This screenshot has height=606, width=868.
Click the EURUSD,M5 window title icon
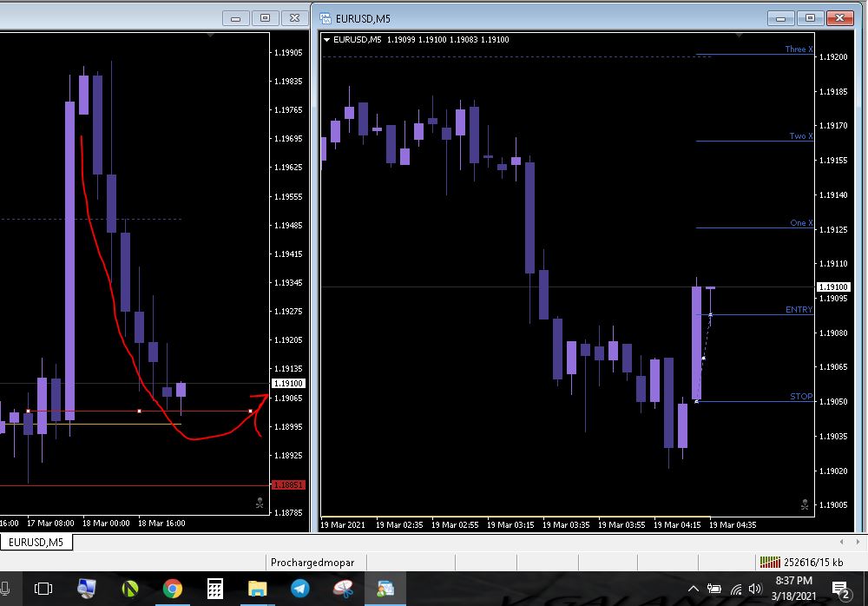pyautogui.click(x=325, y=18)
